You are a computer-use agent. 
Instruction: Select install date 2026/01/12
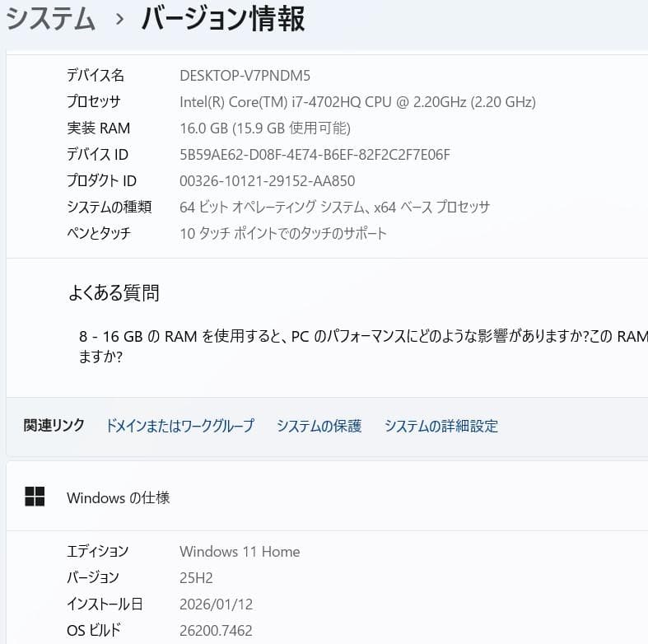tap(217, 604)
